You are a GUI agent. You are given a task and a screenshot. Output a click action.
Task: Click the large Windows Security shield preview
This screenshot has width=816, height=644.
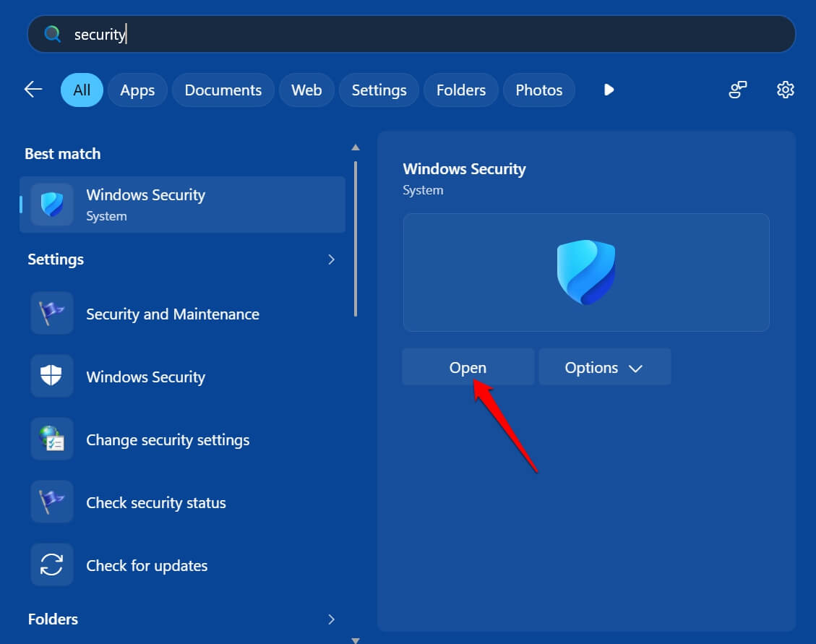pos(586,272)
